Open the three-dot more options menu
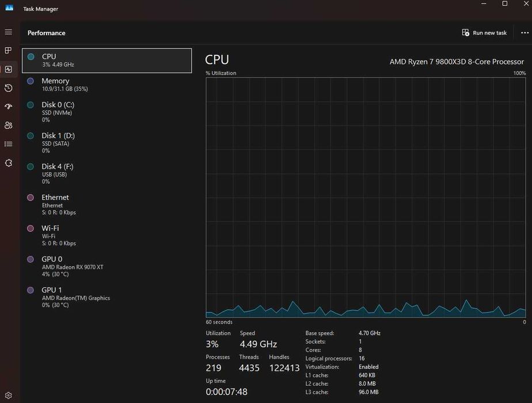Image resolution: width=532 pixels, height=403 pixels. [x=525, y=33]
